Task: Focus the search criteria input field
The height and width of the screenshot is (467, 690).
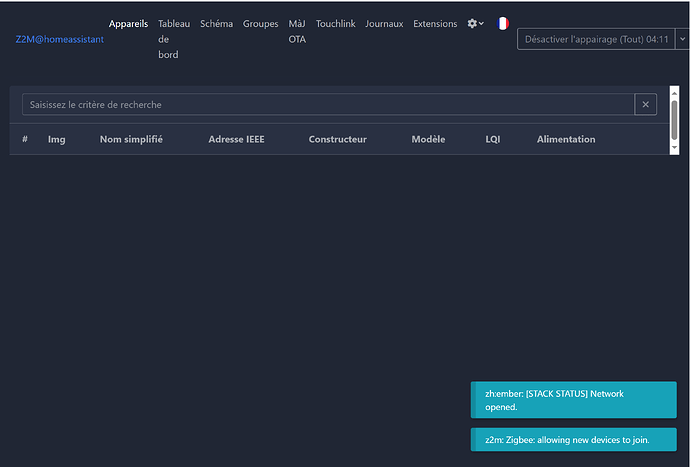Action: 328,104
